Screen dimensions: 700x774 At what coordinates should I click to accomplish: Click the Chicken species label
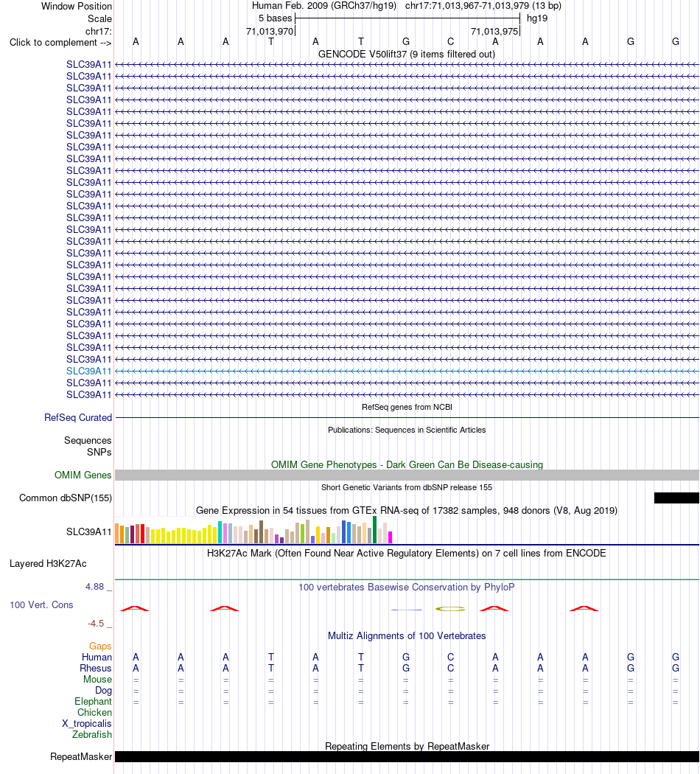pyautogui.click(x=95, y=712)
